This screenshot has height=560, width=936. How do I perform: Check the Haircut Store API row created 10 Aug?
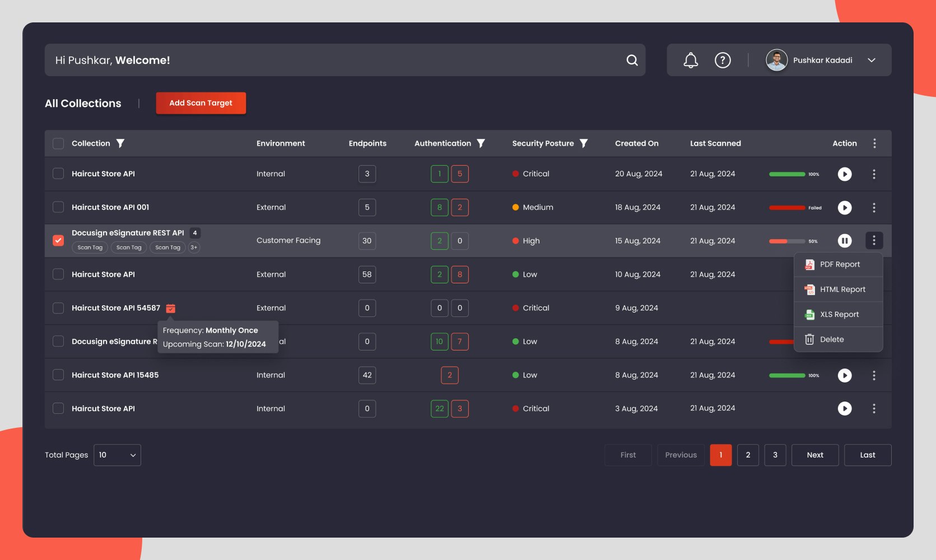pyautogui.click(x=58, y=274)
